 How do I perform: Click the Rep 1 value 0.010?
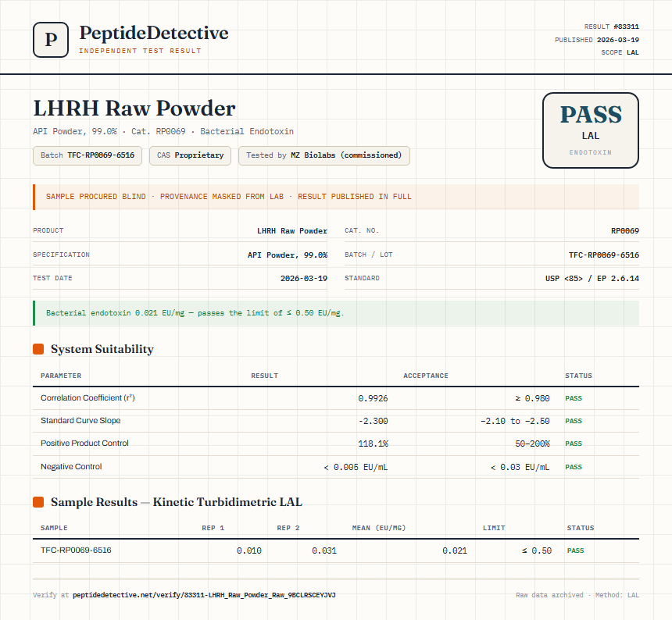(249, 551)
